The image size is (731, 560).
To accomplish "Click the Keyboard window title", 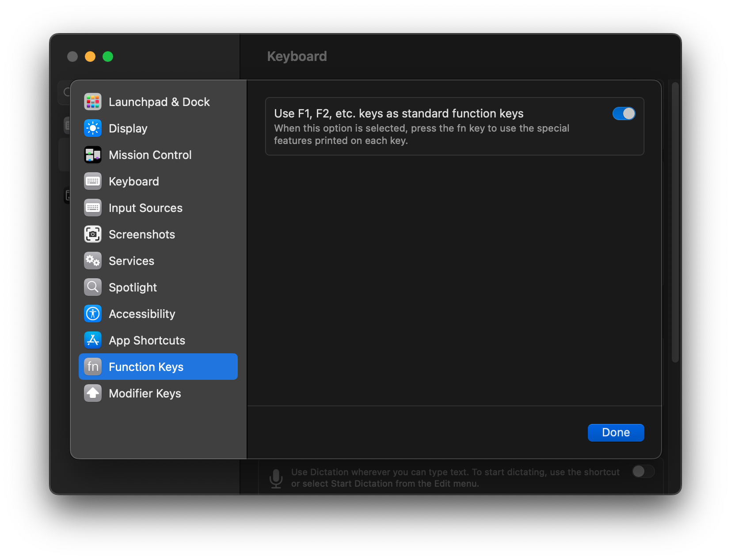I will tap(297, 56).
